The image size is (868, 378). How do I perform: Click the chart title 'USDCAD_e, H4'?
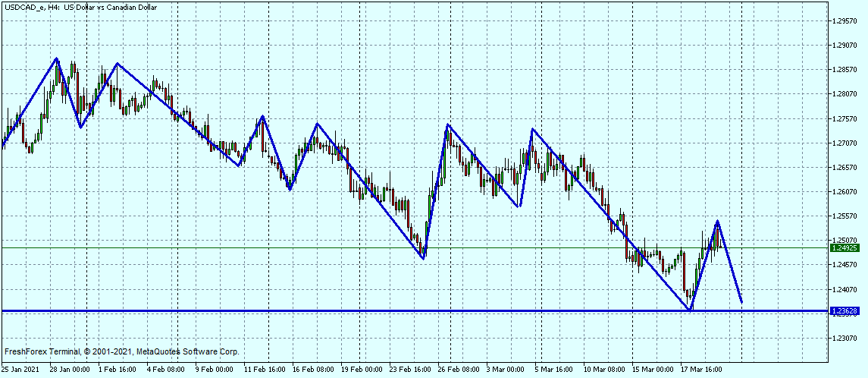30,8
